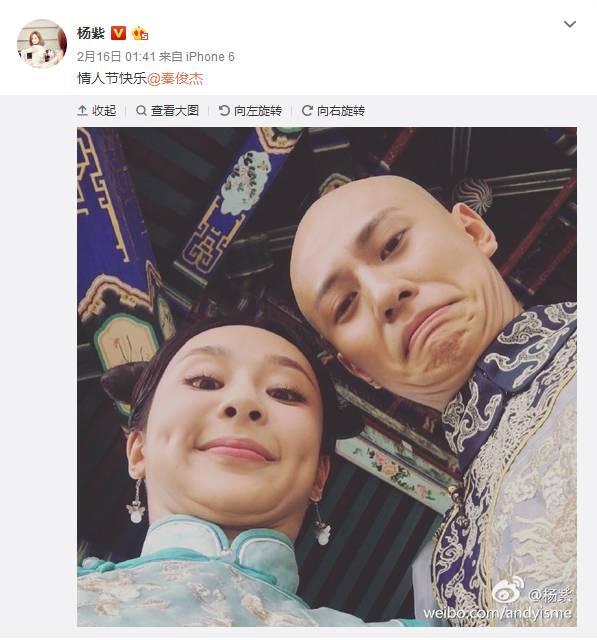The image size is (597, 640).
Task: Click the magnifier icon beside 查看大图
Action: pos(141,111)
